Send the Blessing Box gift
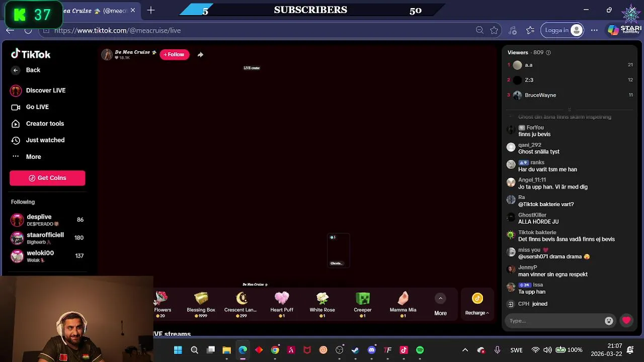Screen dimensions: 644x362 tap(201, 304)
